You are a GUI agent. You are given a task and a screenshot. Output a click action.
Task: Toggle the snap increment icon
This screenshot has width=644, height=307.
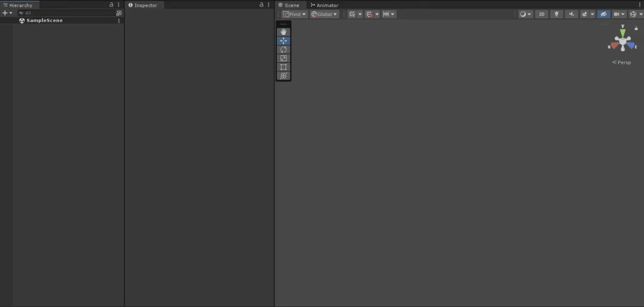click(x=369, y=14)
